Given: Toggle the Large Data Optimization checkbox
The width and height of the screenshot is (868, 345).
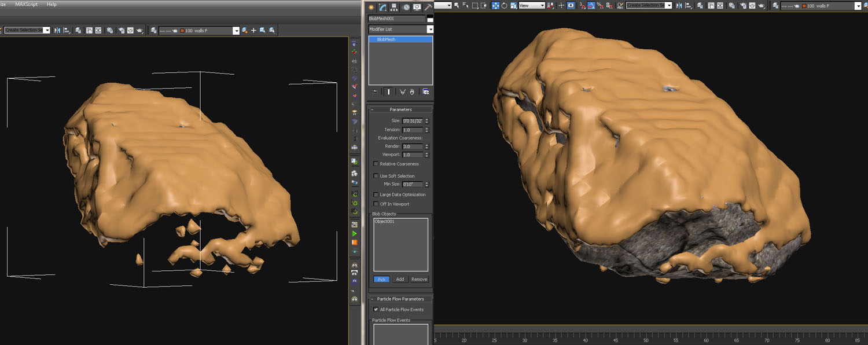Looking at the screenshot, I should [x=376, y=194].
